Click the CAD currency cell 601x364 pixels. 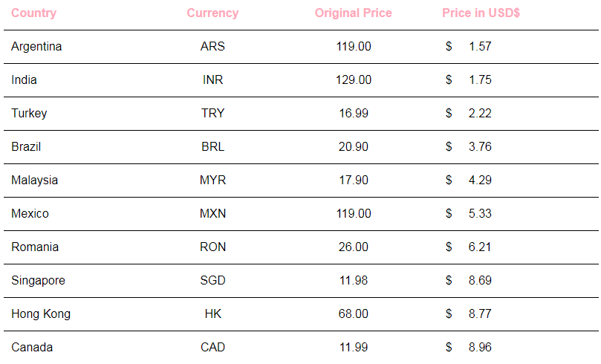click(212, 347)
